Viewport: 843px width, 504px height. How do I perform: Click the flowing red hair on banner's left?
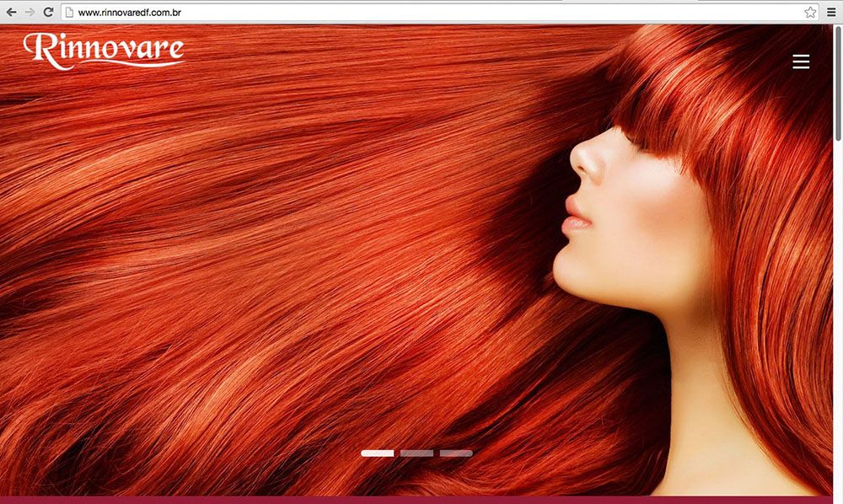coord(211,253)
